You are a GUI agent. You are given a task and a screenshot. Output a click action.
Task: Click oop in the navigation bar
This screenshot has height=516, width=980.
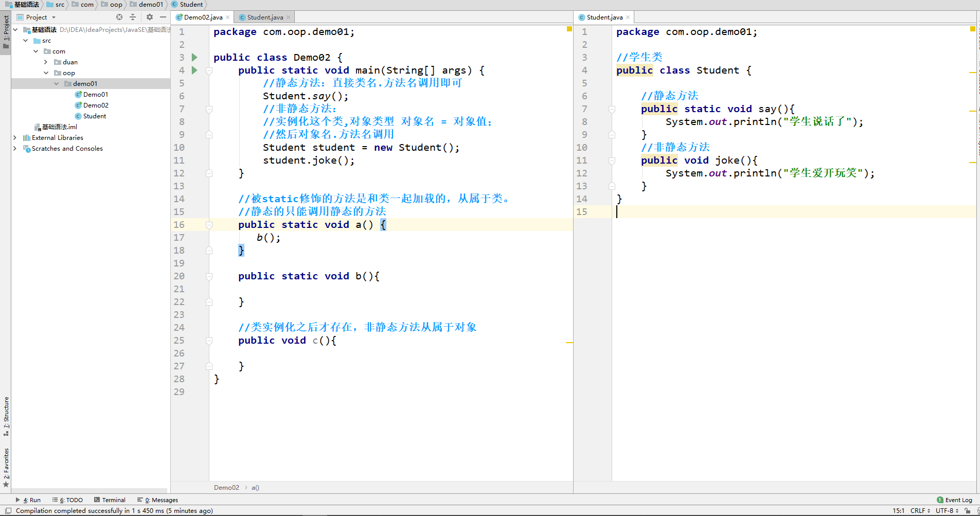coord(112,5)
